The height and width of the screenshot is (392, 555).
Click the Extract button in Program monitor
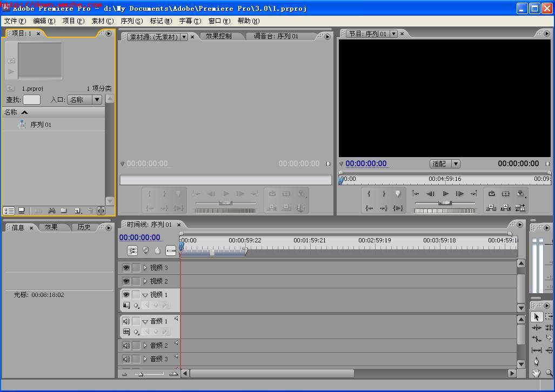(505, 208)
